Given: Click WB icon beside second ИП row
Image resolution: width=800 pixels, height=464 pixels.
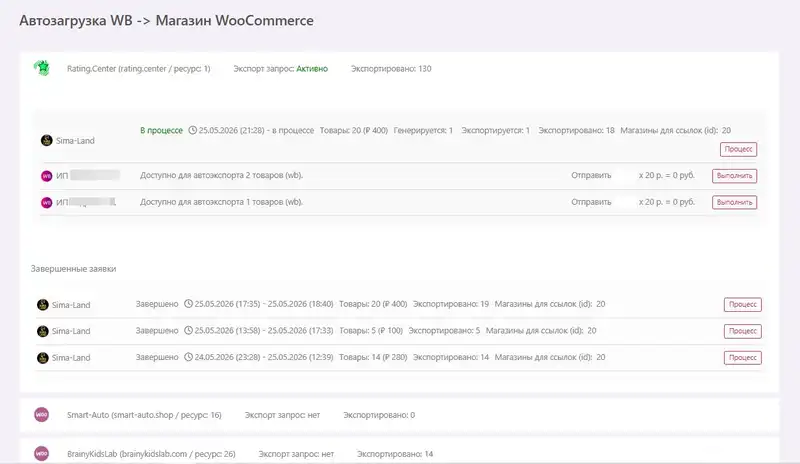Looking at the screenshot, I should 46,203.
